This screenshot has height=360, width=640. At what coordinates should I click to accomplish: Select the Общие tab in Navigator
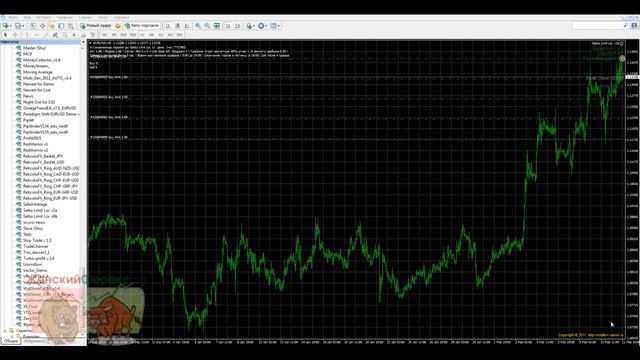coord(11,341)
